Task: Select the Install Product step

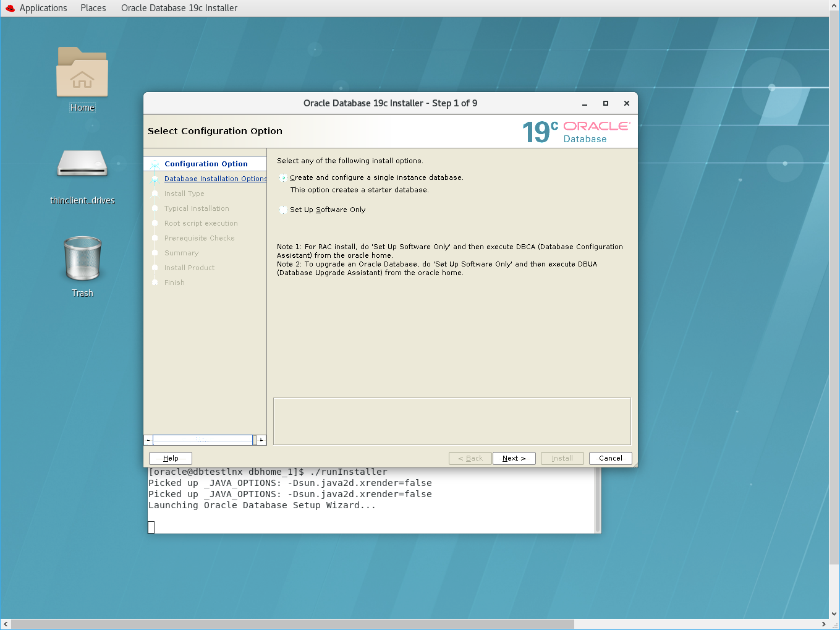Action: (x=190, y=268)
